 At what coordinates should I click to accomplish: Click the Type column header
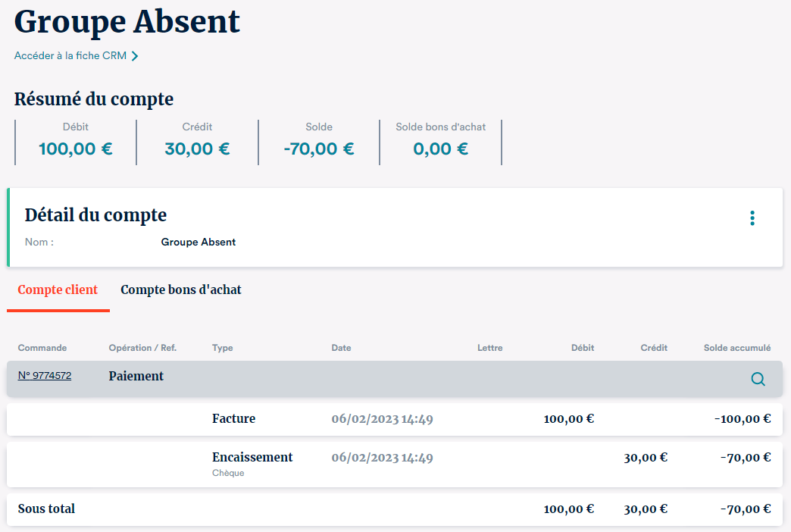223,348
